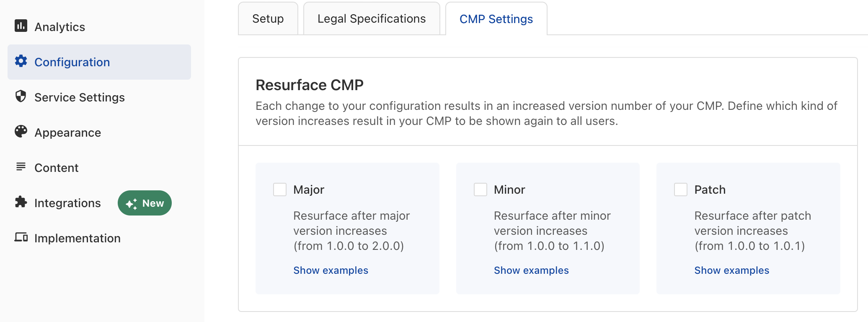The height and width of the screenshot is (322, 868).
Task: Enable resurfacing after Patch version increases
Action: click(680, 190)
